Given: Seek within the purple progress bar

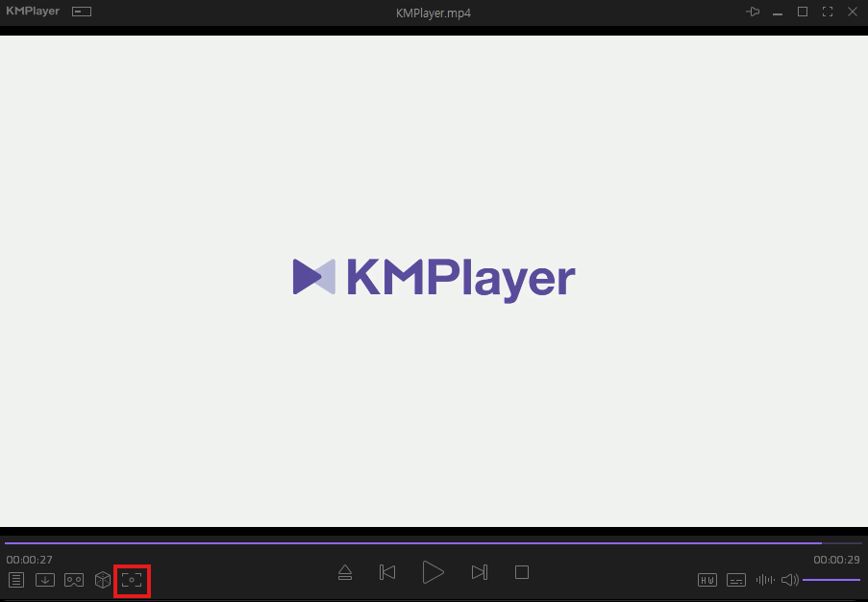Looking at the screenshot, I should coord(434,543).
